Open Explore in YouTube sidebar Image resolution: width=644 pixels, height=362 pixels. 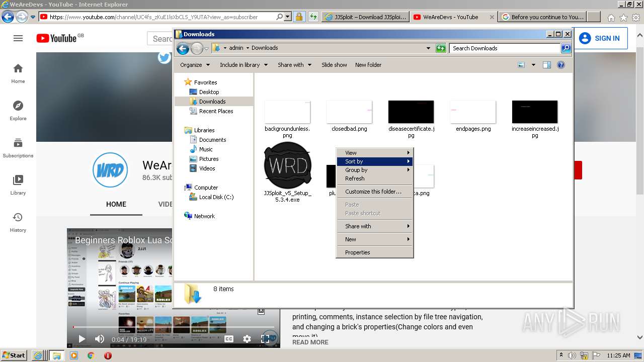(18, 111)
